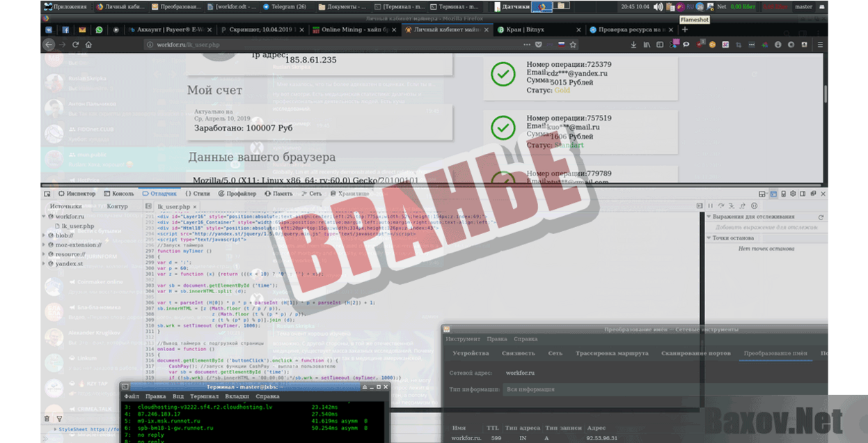Open Инструмент menu in Сетевые инструменты window

[463, 339]
